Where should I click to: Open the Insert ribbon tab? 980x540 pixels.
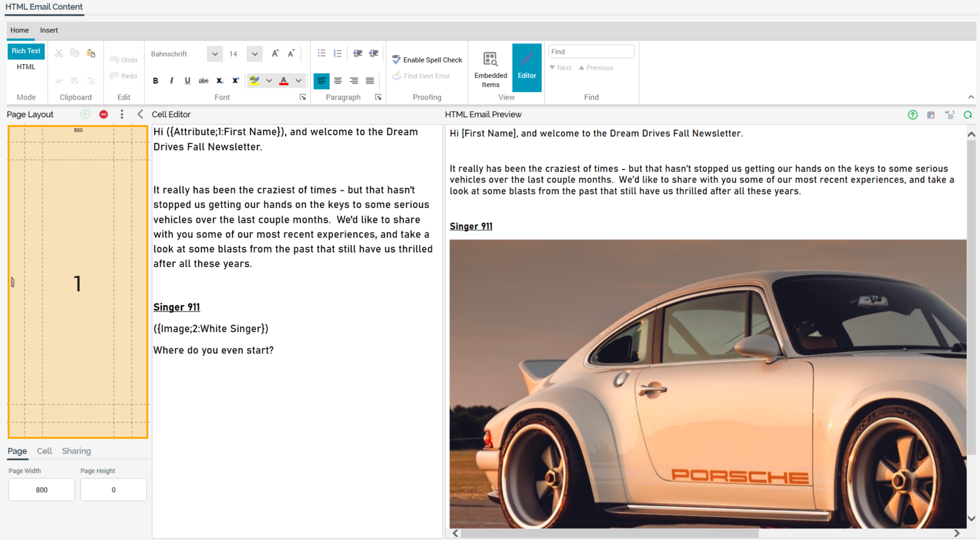coord(49,30)
